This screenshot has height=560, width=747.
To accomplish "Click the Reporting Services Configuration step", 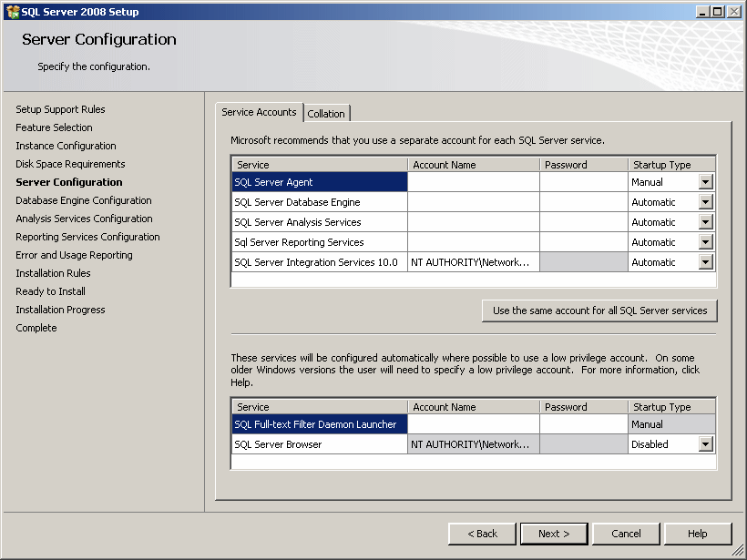I will coord(87,237).
